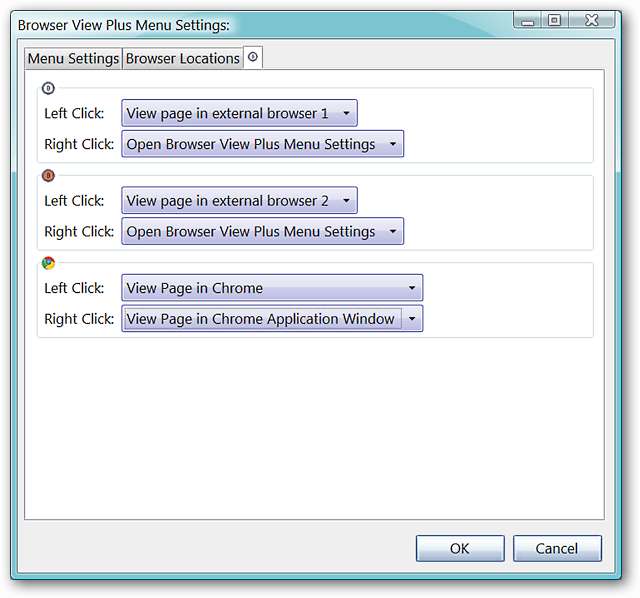Expand the Right Click dropdown for external browser 2
The height and width of the screenshot is (598, 640).
tap(263, 231)
